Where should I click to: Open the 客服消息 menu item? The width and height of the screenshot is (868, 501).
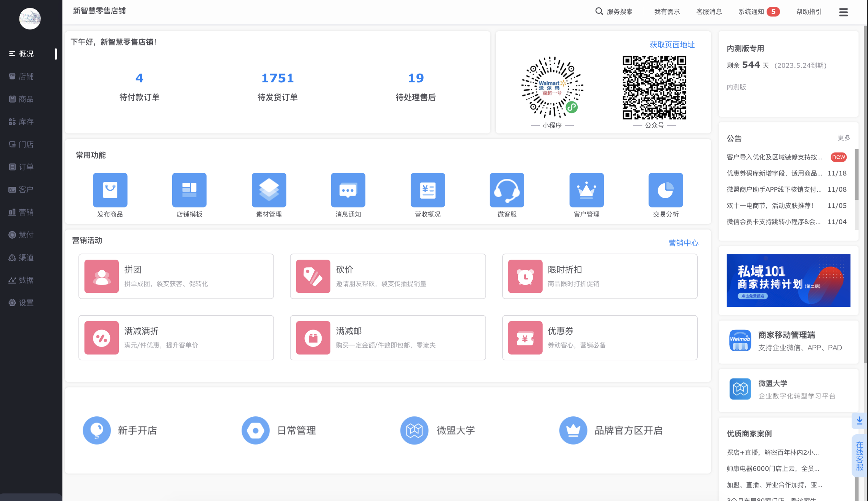click(709, 11)
